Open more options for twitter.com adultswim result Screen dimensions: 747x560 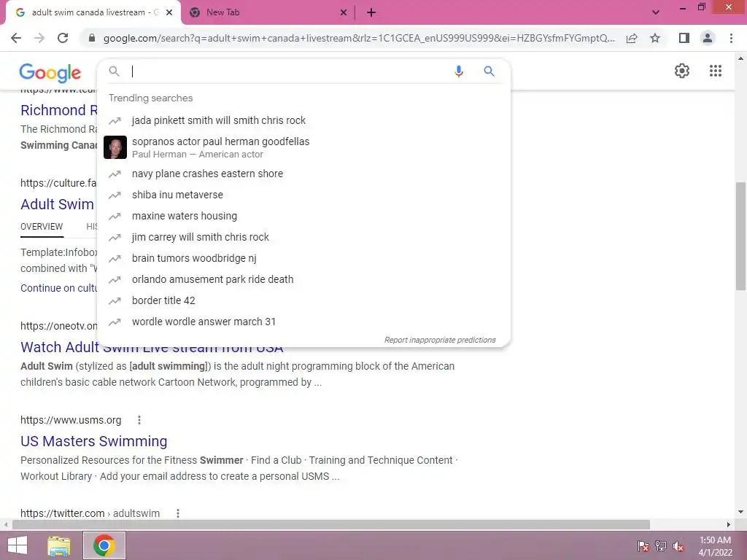pyautogui.click(x=178, y=513)
